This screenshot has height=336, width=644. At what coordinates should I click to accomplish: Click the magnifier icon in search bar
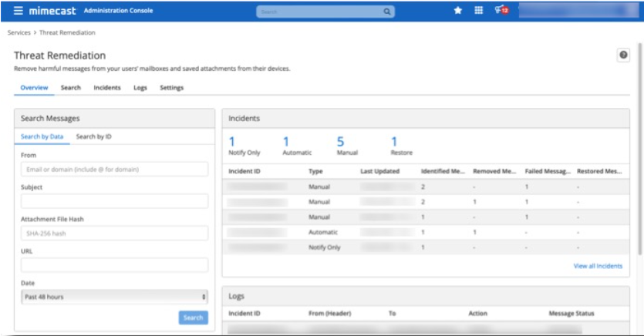pos(387,12)
